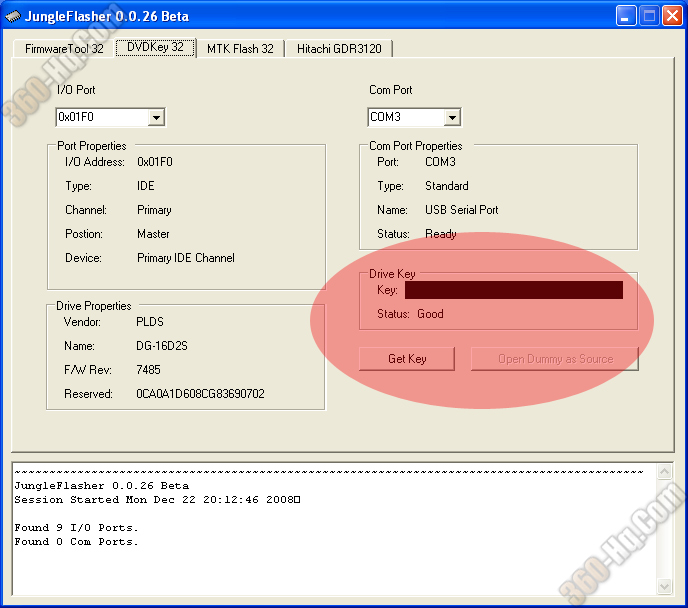Click the F/W Rev value '7485'
Viewport: 688px width, 608px height.
tap(148, 370)
